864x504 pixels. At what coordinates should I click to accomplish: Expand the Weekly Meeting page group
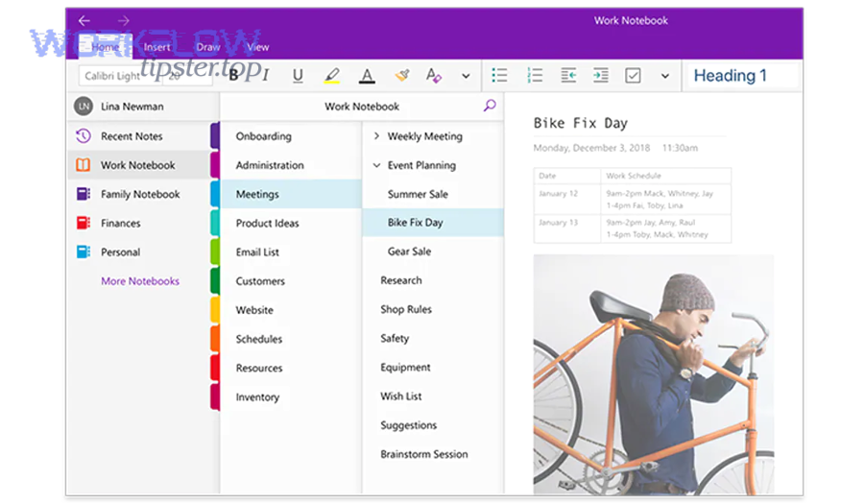tap(376, 136)
